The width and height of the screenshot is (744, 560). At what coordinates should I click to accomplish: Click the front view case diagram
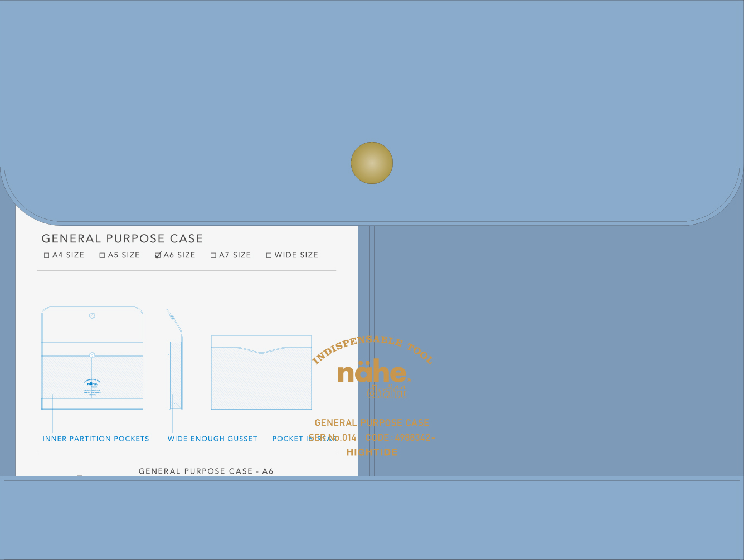[x=92, y=358]
